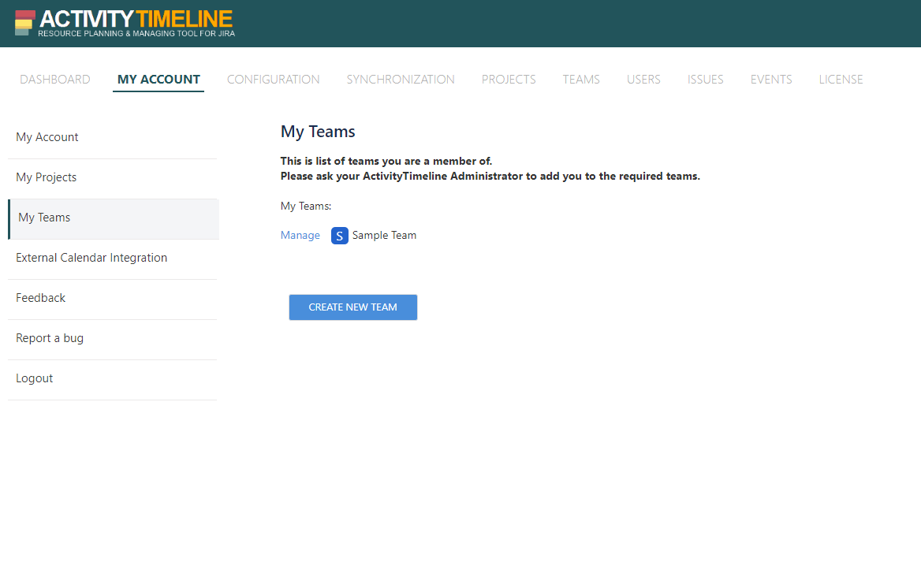This screenshot has height=588, width=921.
Task: Switch to the Projects tab
Action: [509, 80]
